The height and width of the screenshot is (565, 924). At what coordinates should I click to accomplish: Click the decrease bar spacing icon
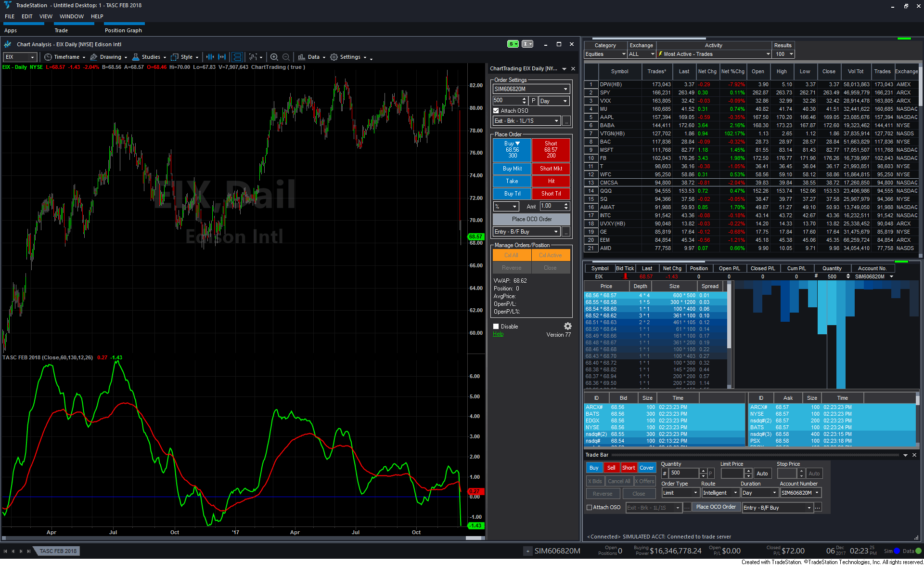tap(210, 57)
